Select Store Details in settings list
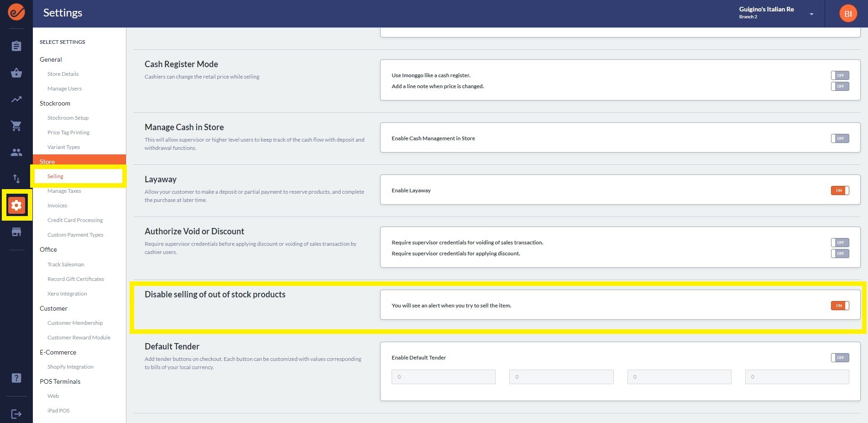 [x=63, y=74]
